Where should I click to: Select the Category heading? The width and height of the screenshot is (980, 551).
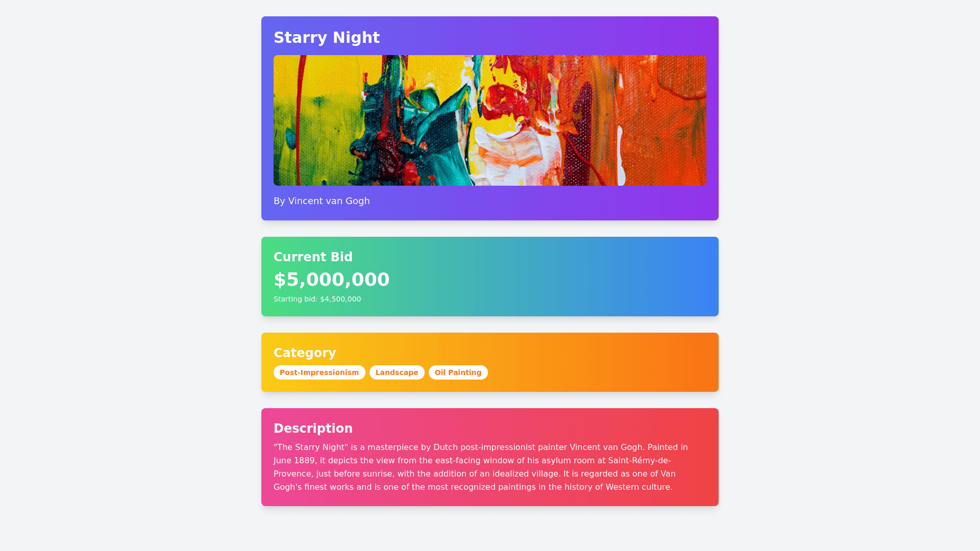[305, 353]
